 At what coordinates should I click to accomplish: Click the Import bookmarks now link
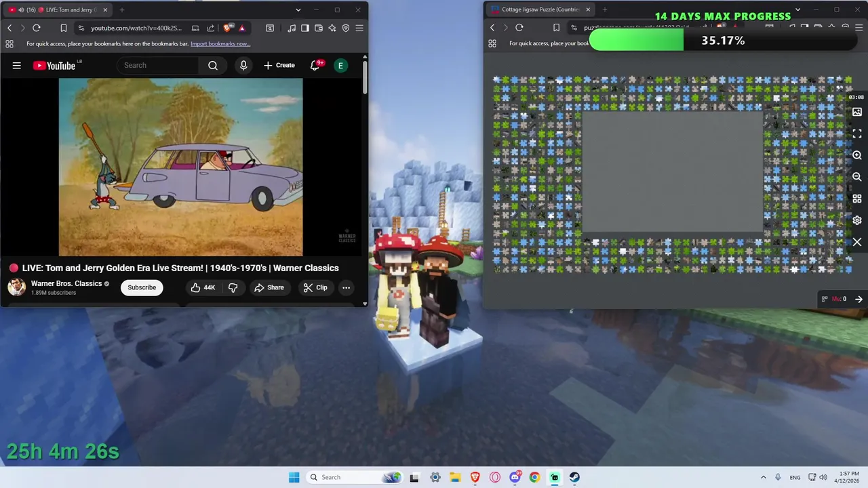tap(220, 44)
